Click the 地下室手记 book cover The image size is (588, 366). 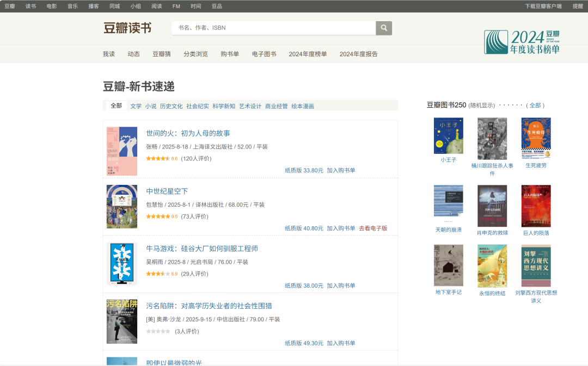click(449, 265)
